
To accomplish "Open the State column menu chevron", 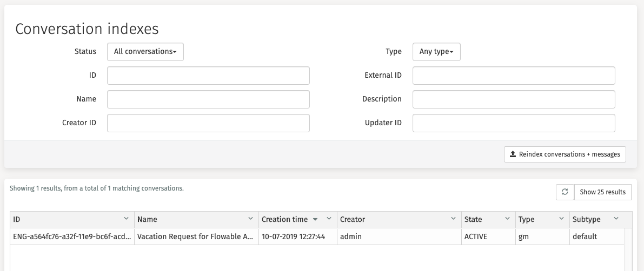I will click(x=507, y=219).
